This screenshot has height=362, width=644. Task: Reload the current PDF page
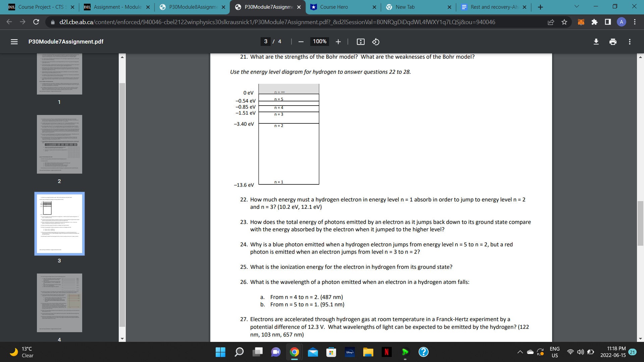[36, 22]
